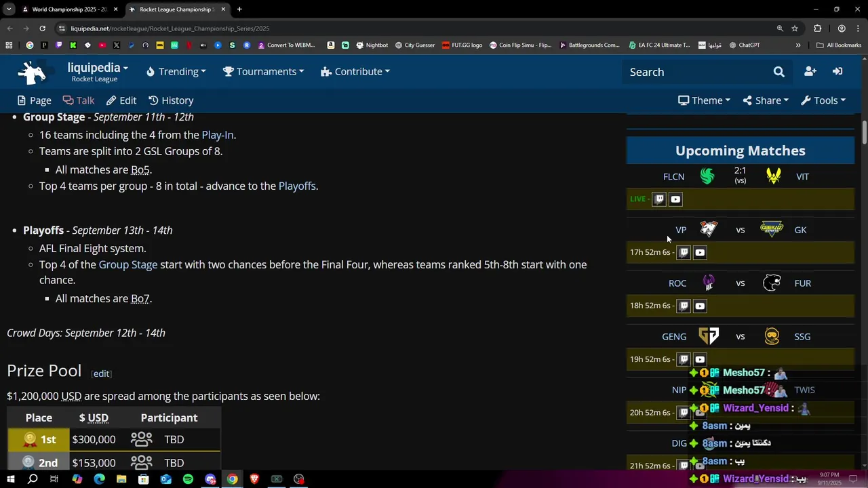Click the SSG team name
Screen dimensions: 868x488
(802, 336)
